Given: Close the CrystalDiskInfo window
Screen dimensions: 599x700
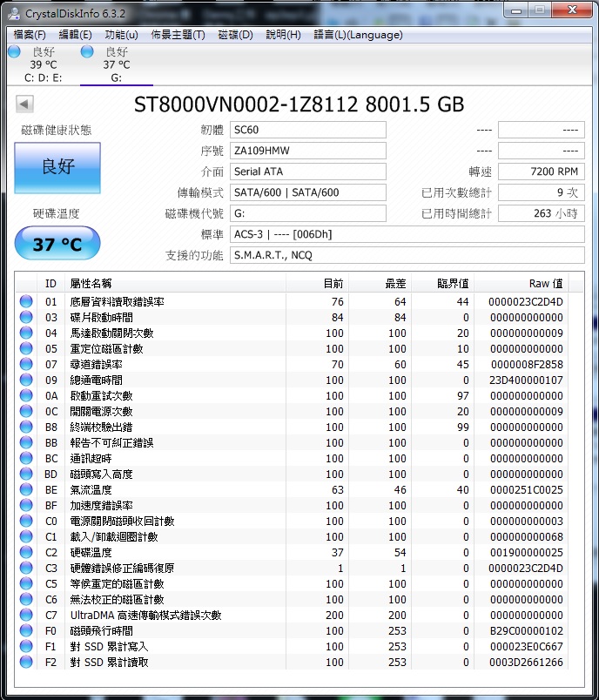Looking at the screenshot, I should pyautogui.click(x=572, y=10).
